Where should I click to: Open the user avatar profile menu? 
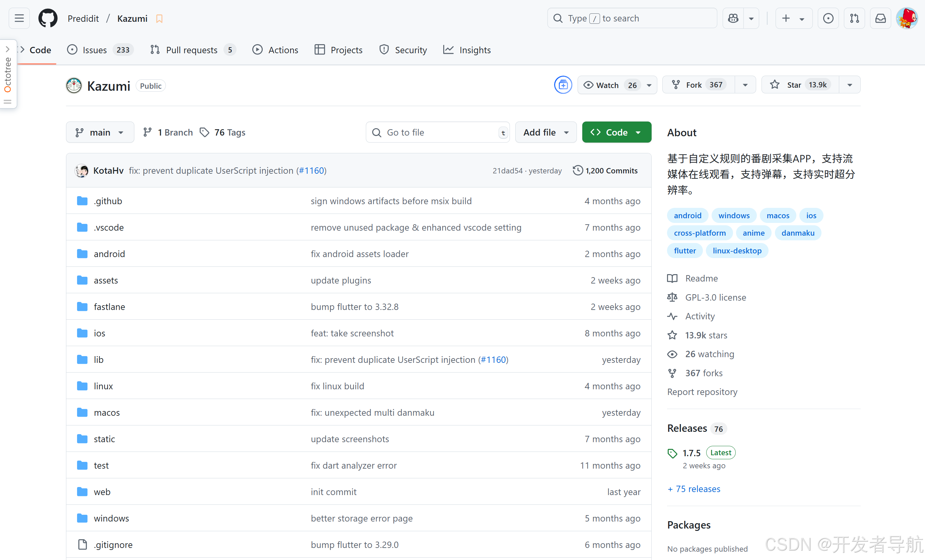tap(907, 18)
